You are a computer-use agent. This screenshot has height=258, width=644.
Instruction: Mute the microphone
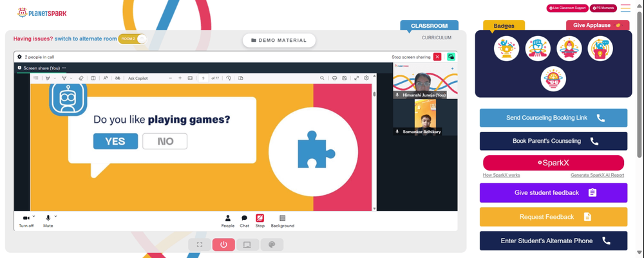48,221
